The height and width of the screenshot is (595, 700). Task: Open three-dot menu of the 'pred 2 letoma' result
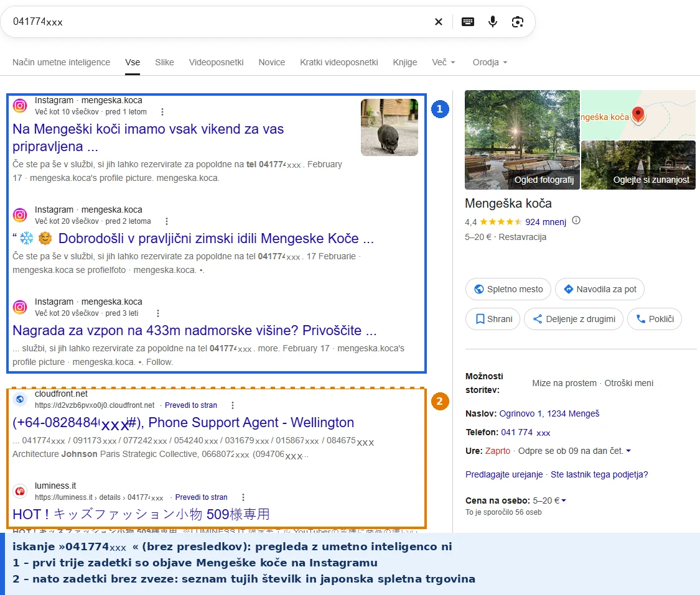tap(167, 221)
